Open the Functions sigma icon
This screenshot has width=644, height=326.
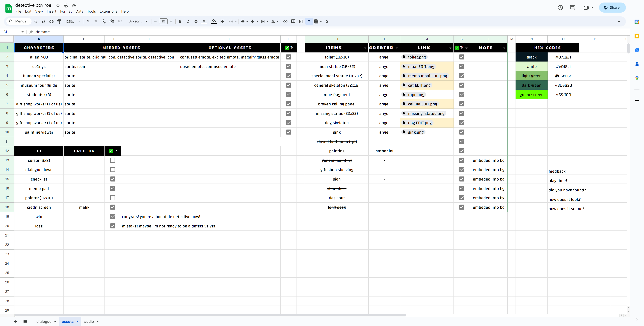(327, 21)
